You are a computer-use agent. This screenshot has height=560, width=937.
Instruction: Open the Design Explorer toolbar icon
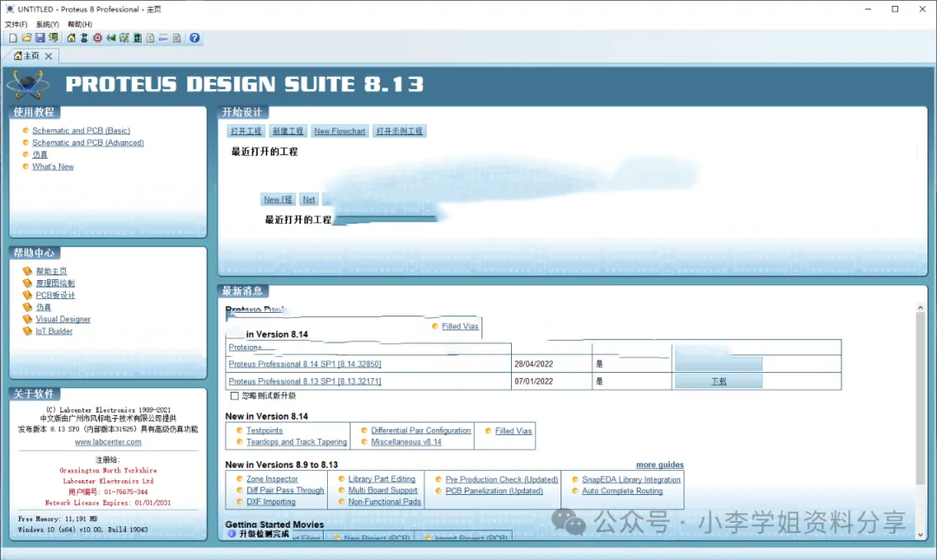point(137,37)
